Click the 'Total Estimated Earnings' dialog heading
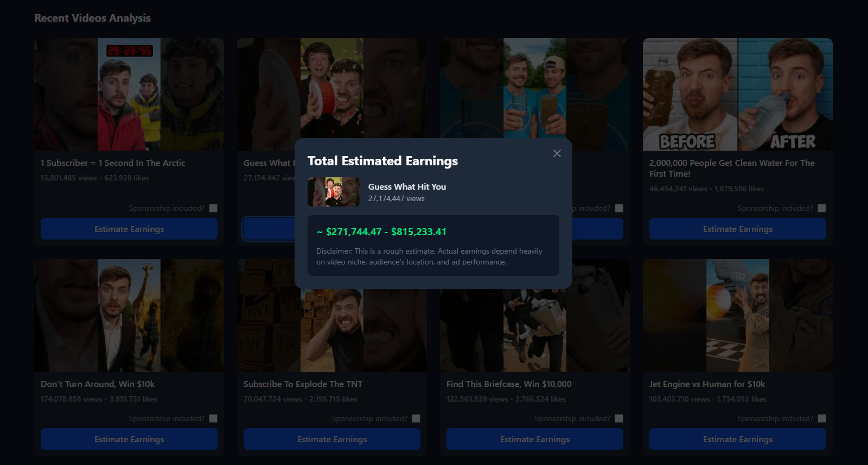This screenshot has height=465, width=868. tap(382, 161)
